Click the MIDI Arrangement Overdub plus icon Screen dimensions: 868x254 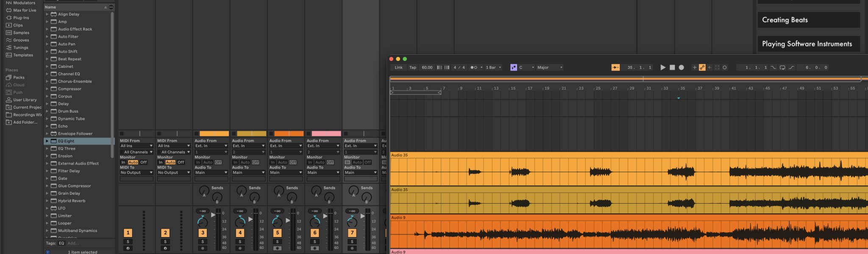(x=694, y=67)
